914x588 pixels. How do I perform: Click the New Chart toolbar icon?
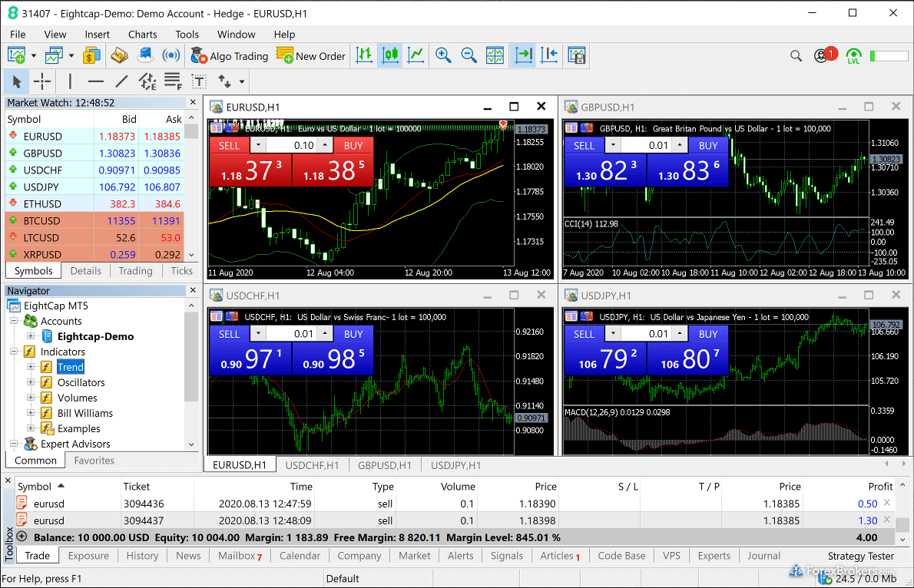coord(16,55)
